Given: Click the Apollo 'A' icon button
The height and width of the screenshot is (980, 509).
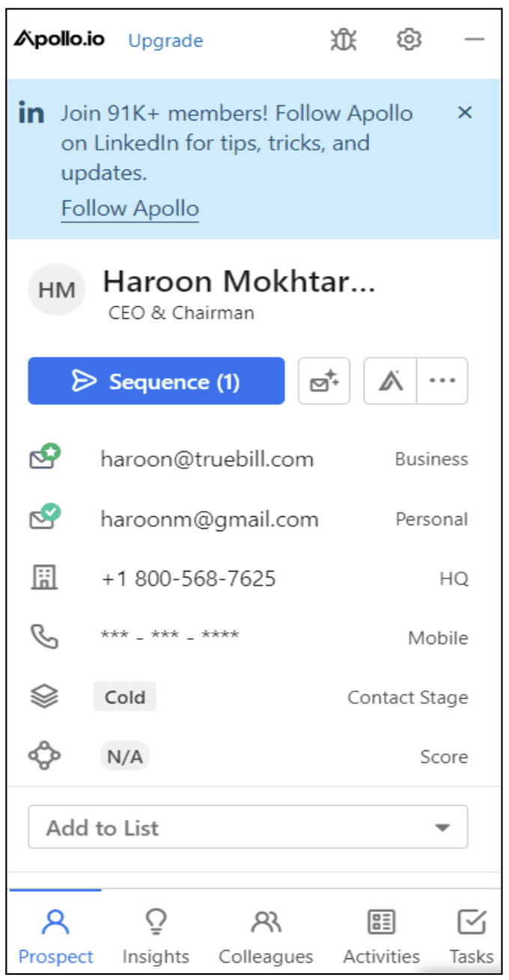Looking at the screenshot, I should coord(390,381).
